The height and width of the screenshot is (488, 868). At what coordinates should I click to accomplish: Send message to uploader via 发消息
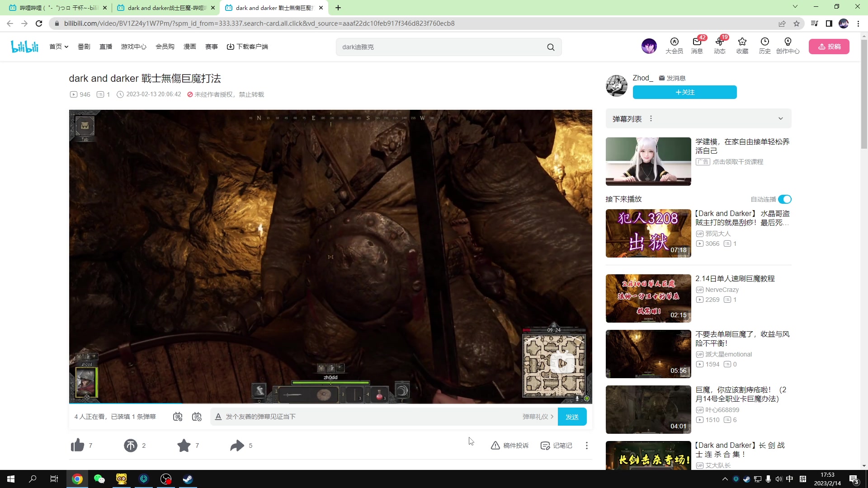click(672, 78)
